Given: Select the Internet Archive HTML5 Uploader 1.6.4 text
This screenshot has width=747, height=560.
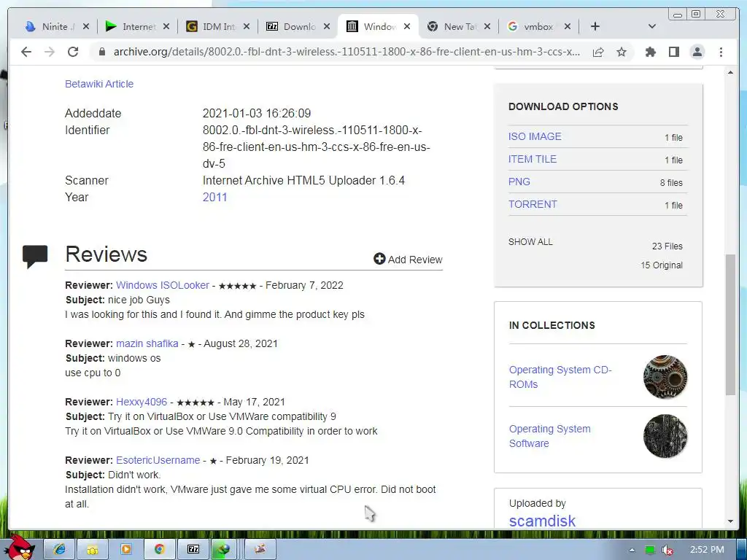Looking at the screenshot, I should tap(303, 181).
